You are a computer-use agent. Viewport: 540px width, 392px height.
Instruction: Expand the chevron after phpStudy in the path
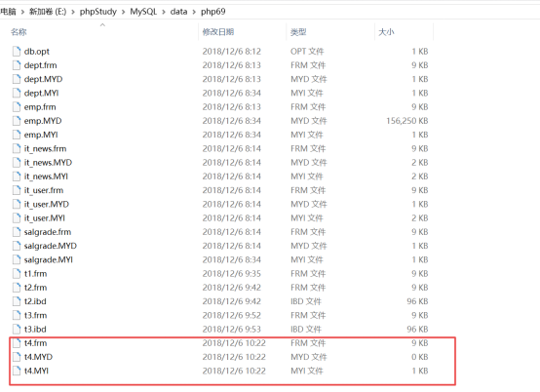point(123,12)
